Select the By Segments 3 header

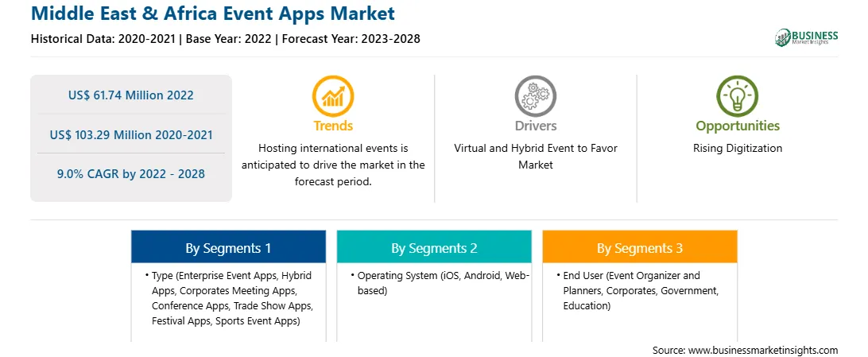pyautogui.click(x=639, y=246)
